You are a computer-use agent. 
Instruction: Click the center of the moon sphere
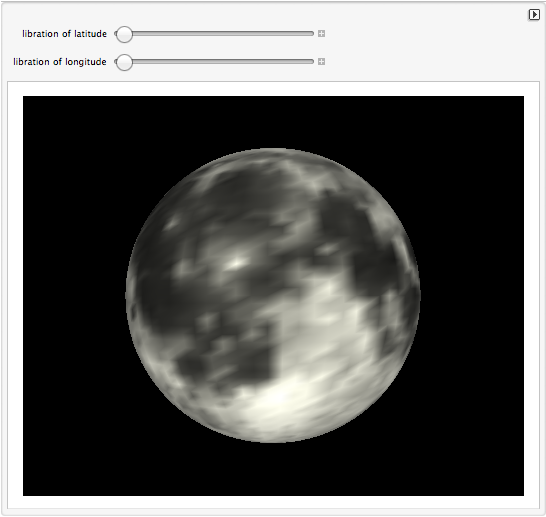[273, 296]
